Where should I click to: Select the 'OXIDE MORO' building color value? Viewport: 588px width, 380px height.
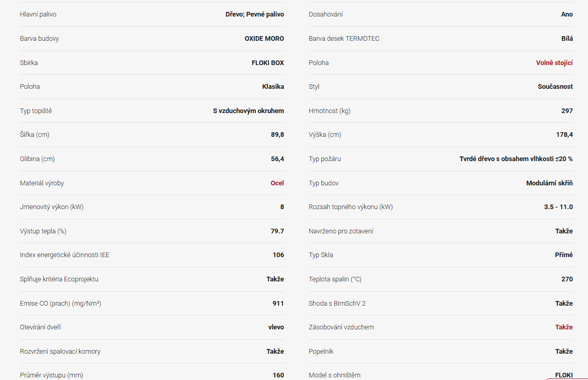pos(264,39)
